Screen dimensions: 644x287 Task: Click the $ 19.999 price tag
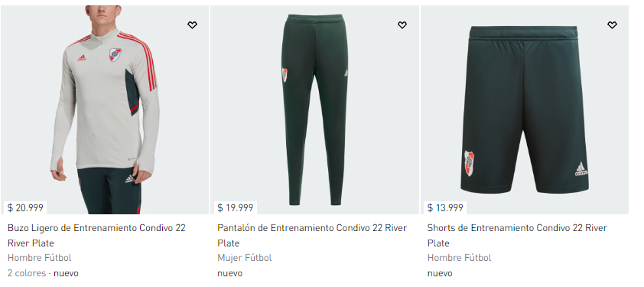coord(236,207)
